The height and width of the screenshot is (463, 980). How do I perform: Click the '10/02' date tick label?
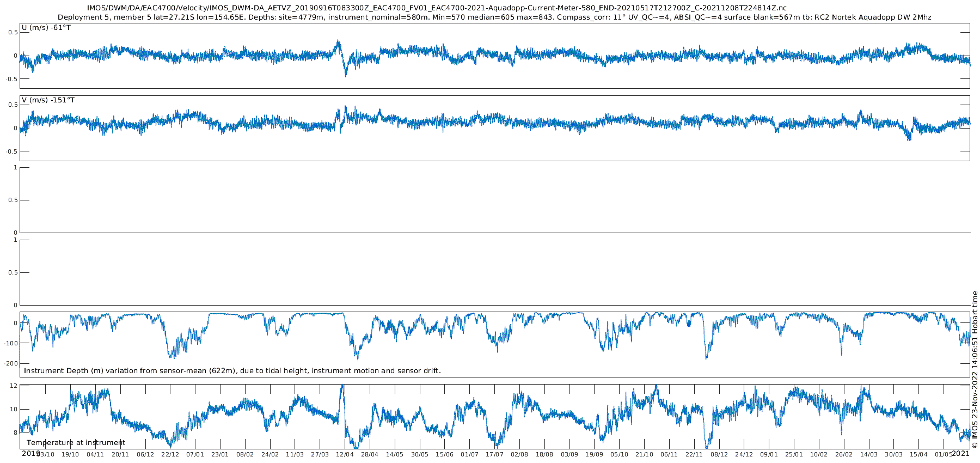coord(819,454)
